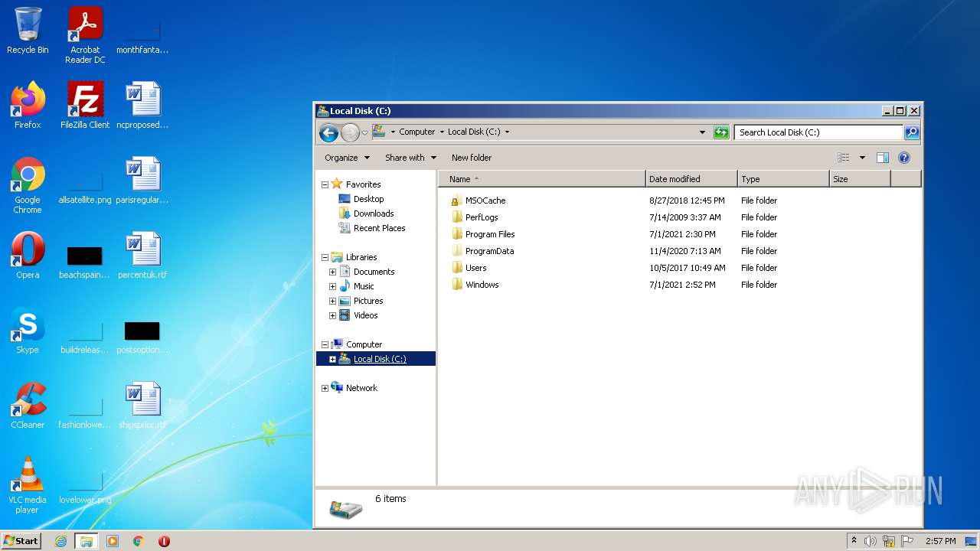Click Chrome icon in taskbar
The width and height of the screenshot is (980, 551).
pyautogui.click(x=139, y=541)
